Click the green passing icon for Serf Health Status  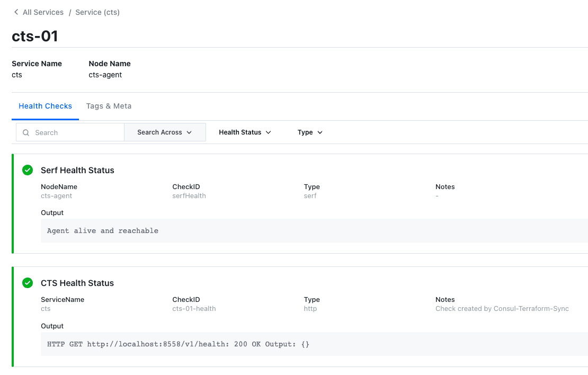coord(28,170)
